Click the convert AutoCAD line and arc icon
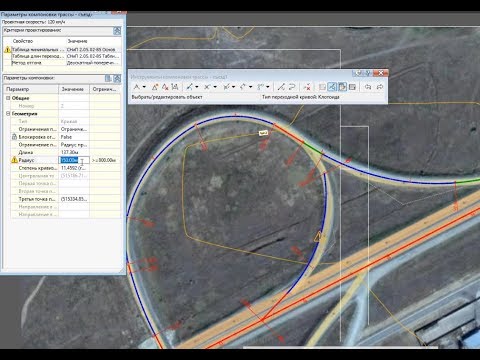The width and height of the screenshot is (480, 360). [x=281, y=87]
